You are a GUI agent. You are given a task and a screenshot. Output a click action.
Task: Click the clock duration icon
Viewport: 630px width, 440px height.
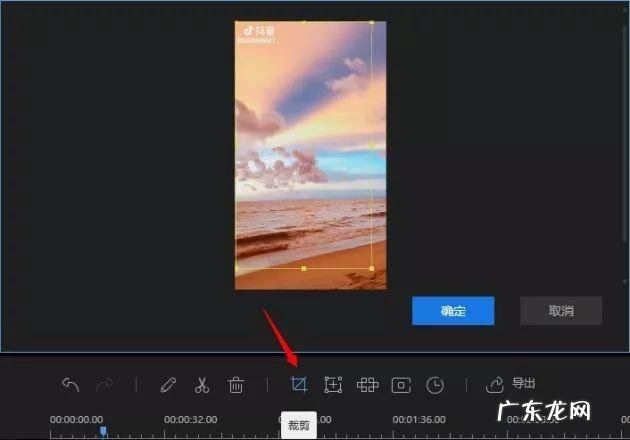(435, 384)
